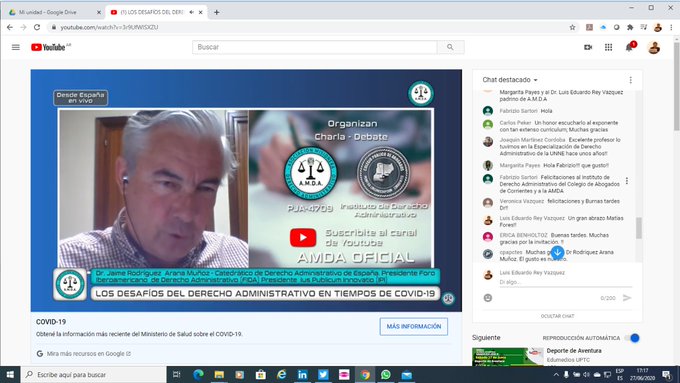Switch to the Mi unidad Google Drive tab
The height and width of the screenshot is (383, 680).
(48, 12)
